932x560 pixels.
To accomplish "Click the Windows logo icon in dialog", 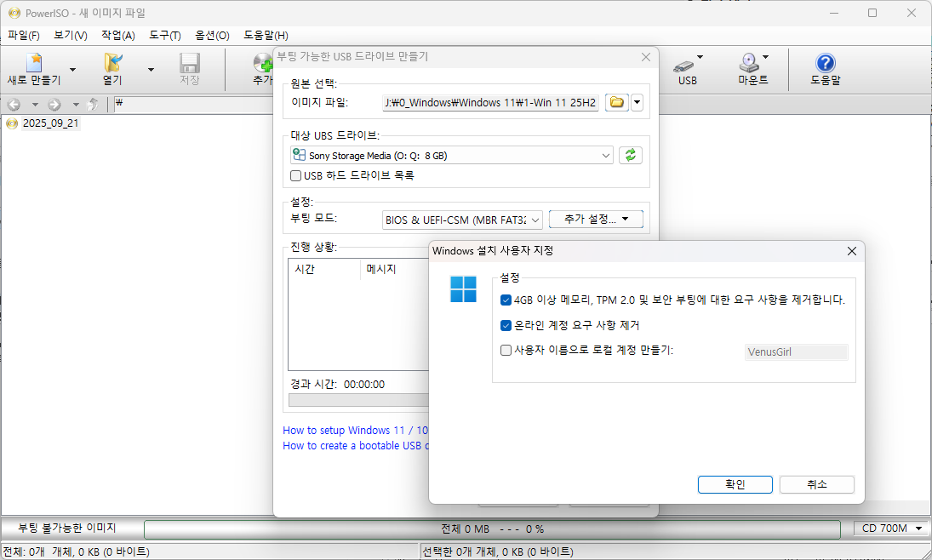I will 463,289.
